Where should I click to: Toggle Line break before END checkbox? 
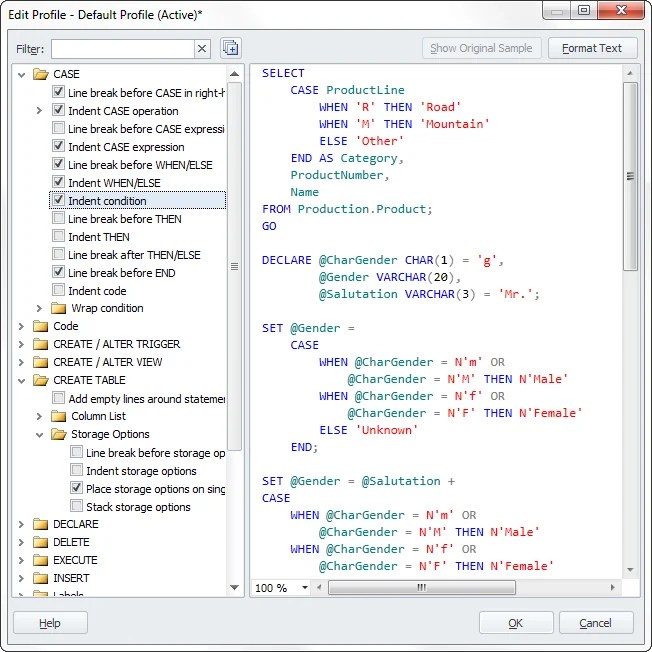click(x=59, y=272)
